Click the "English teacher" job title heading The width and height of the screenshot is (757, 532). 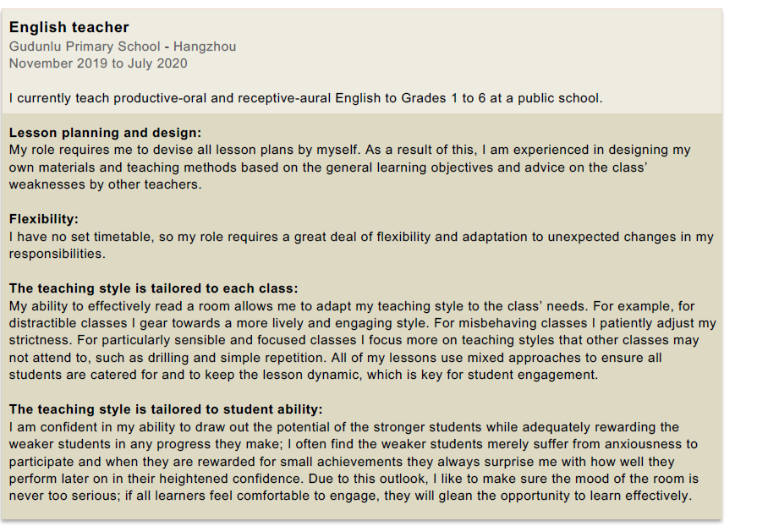tap(69, 28)
